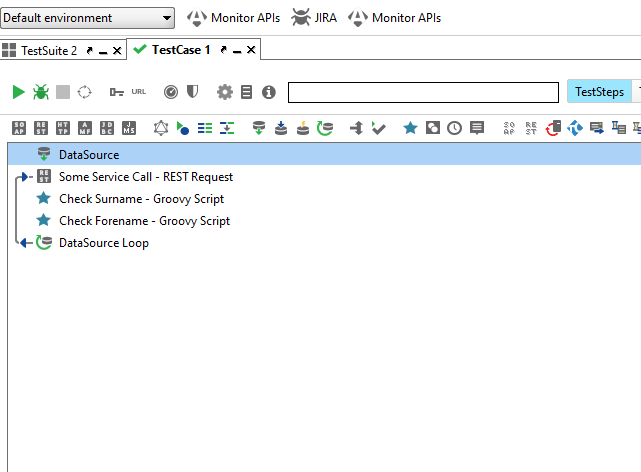Click the URL endpoint icon
Viewport: 641px width, 472px height.
(x=139, y=92)
